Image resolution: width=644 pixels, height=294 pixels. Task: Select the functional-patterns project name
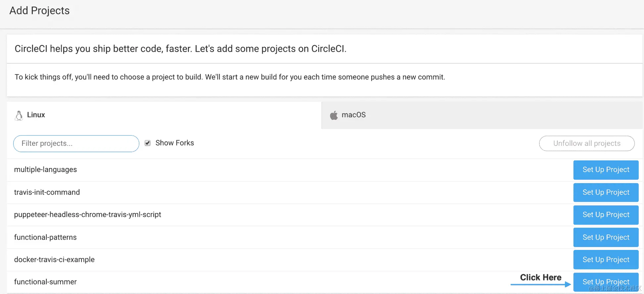(45, 237)
